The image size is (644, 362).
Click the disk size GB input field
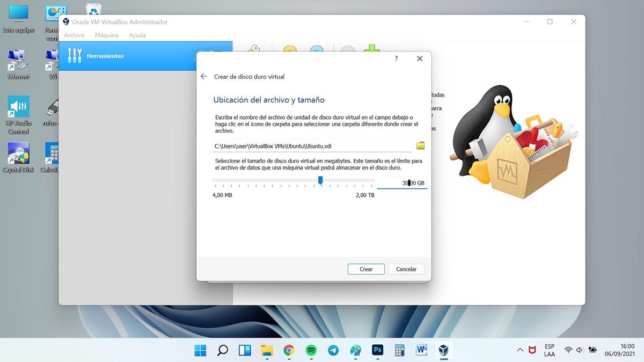coord(401,183)
